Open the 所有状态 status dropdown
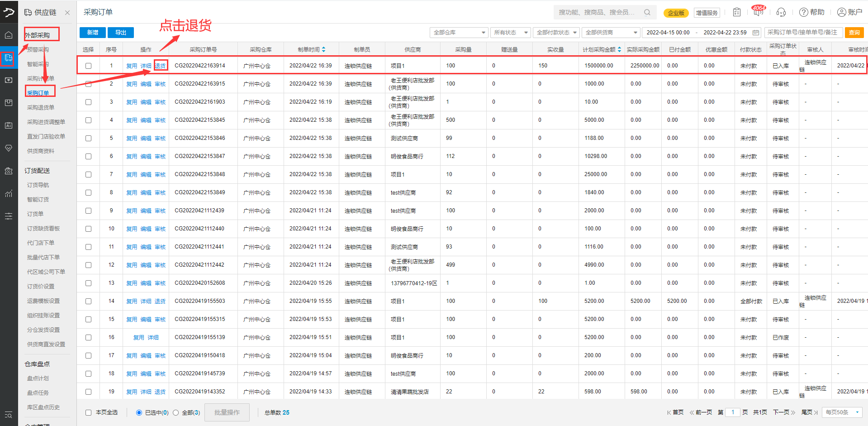This screenshot has width=868, height=426. [x=510, y=33]
